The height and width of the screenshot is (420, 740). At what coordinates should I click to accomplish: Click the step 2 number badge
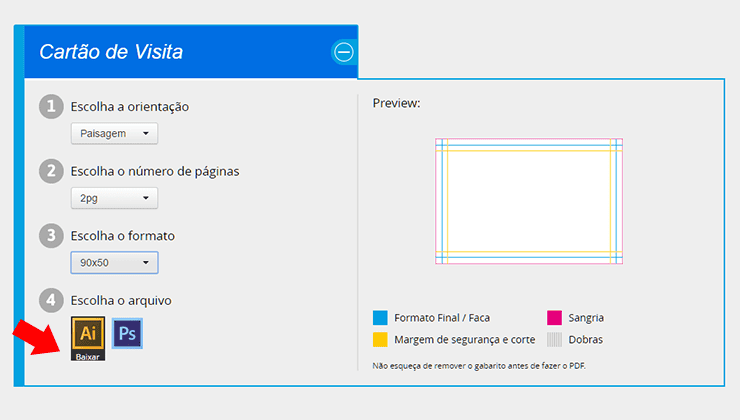pyautogui.click(x=51, y=171)
